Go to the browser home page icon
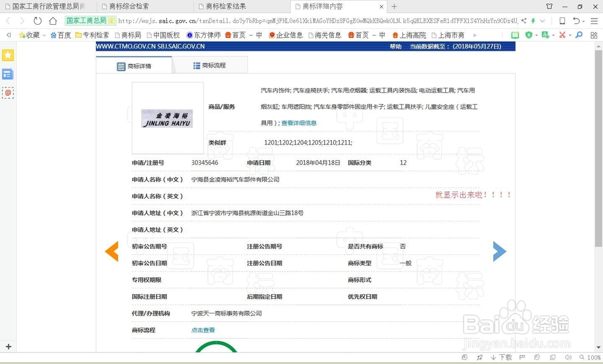 pos(52,20)
